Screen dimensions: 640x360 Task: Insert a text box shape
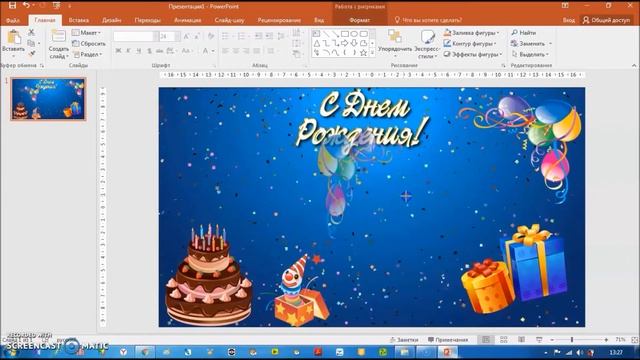(316, 33)
